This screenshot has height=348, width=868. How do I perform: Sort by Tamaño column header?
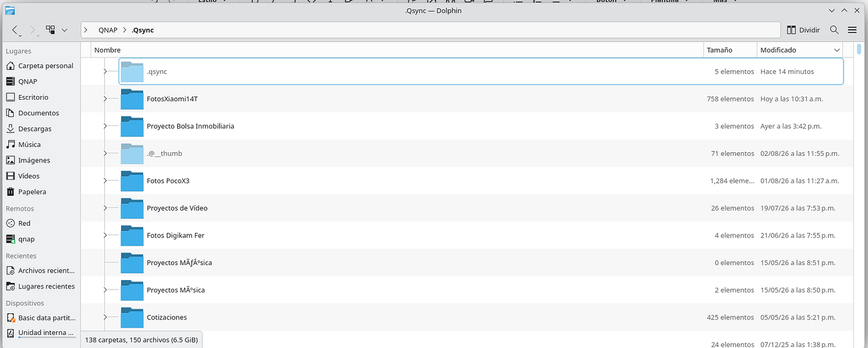tap(730, 50)
